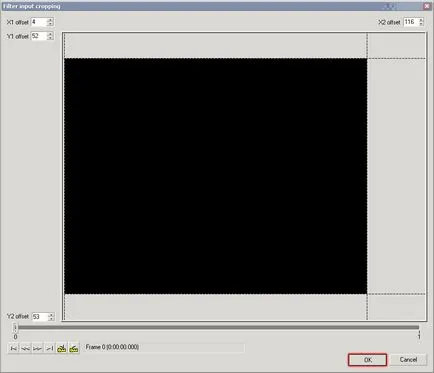Jump to the first frame button

pos(13,348)
